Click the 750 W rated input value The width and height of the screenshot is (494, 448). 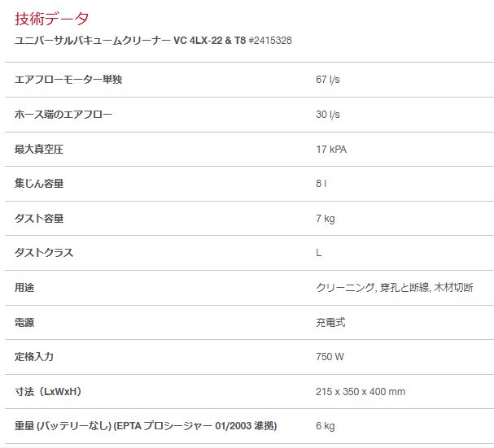(330, 357)
